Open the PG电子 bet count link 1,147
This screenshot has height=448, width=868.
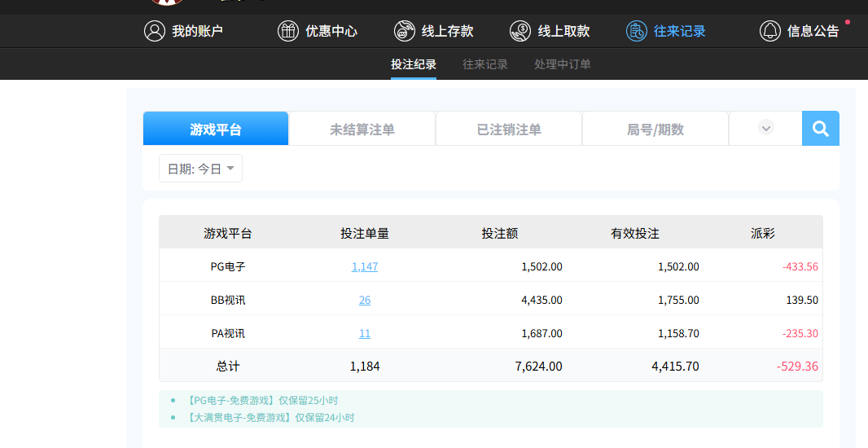point(365,266)
